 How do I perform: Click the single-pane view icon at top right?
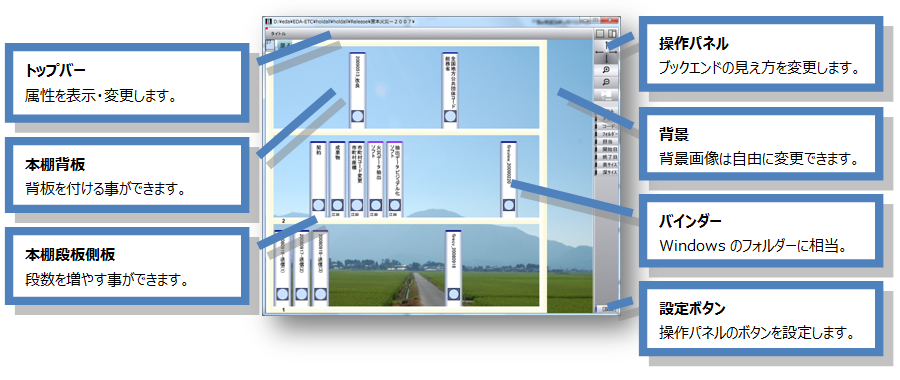click(600, 34)
